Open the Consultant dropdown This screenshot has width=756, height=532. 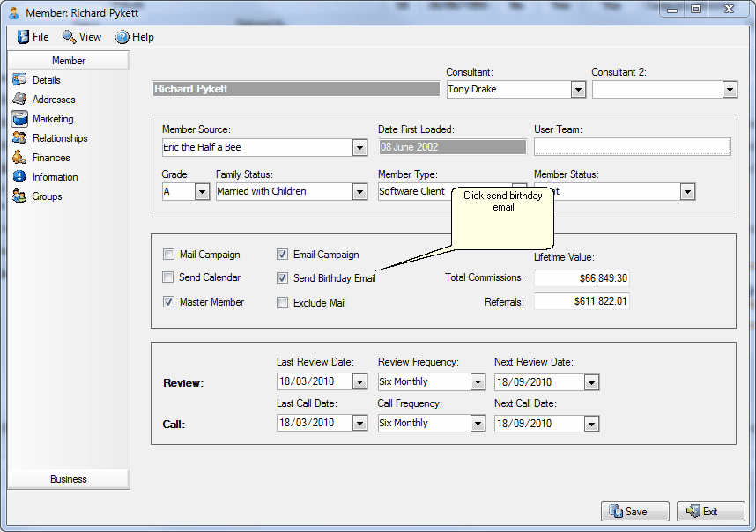(578, 89)
